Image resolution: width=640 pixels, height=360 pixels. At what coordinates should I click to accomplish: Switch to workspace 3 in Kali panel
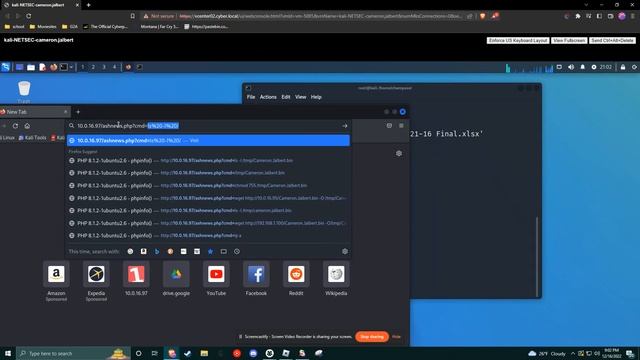104,67
